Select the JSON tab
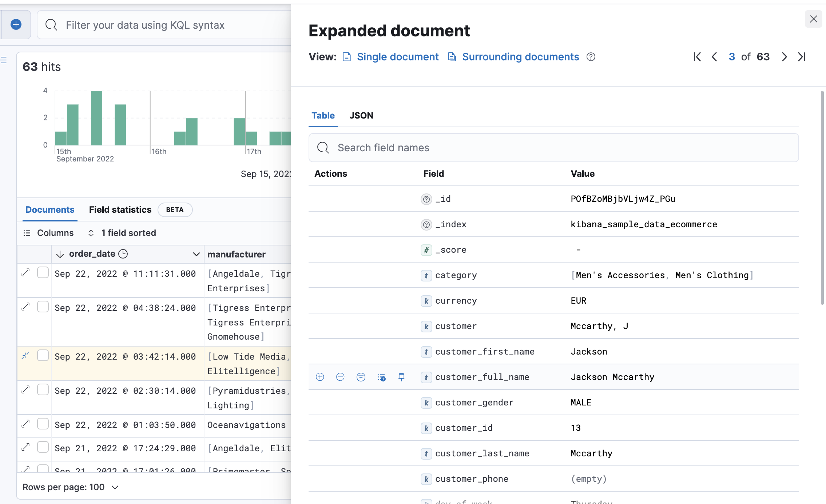 tap(361, 115)
